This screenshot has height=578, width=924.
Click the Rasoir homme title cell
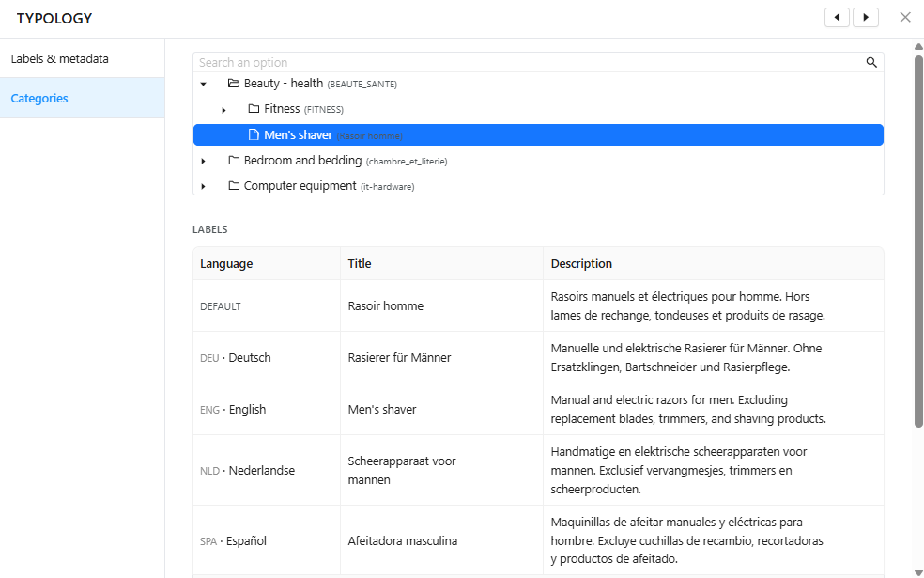(441, 305)
